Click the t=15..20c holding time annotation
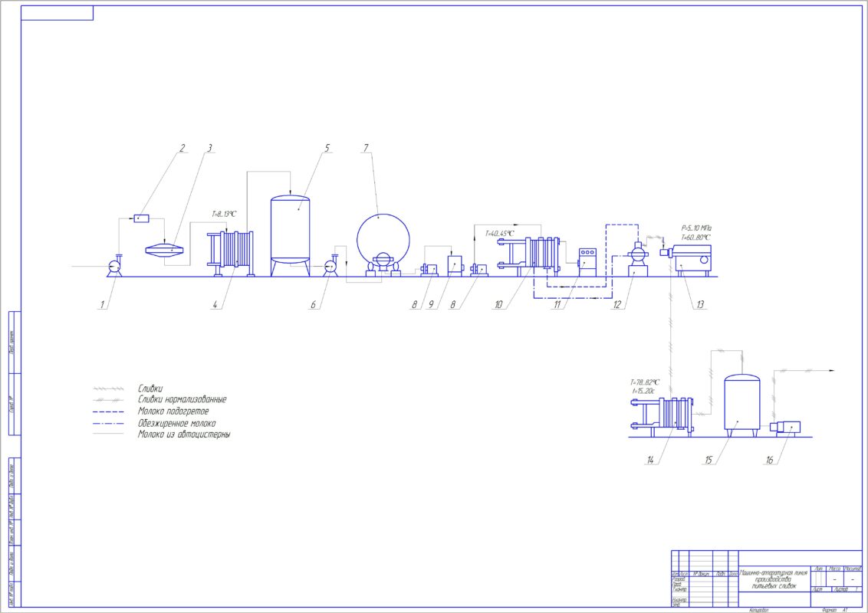 point(643,391)
